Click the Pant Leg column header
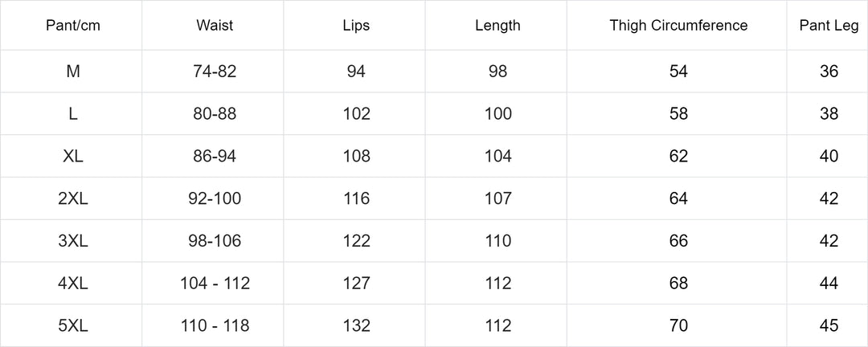The height and width of the screenshot is (347, 868). 829,26
